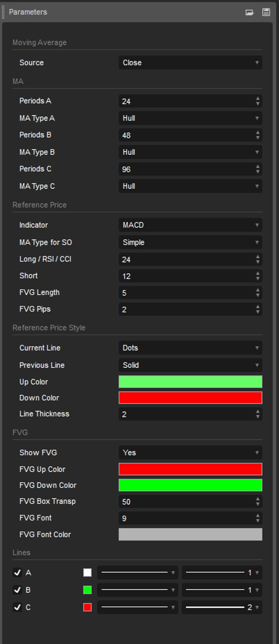Open the red Down Color swatch

coord(190,398)
